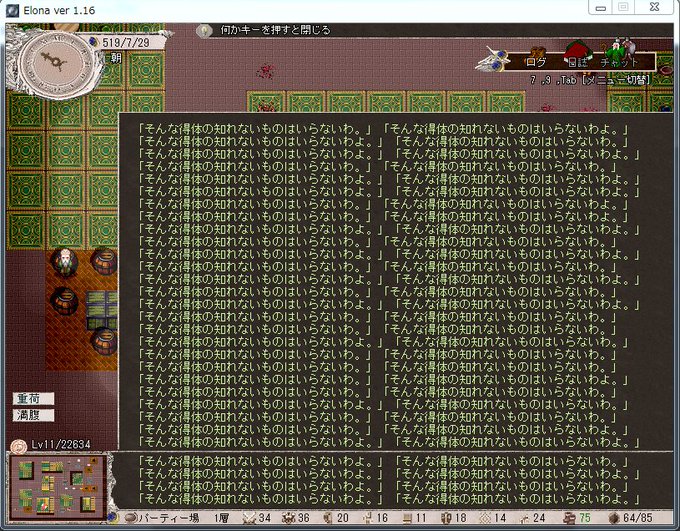Click the round clock dial

click(x=56, y=63)
